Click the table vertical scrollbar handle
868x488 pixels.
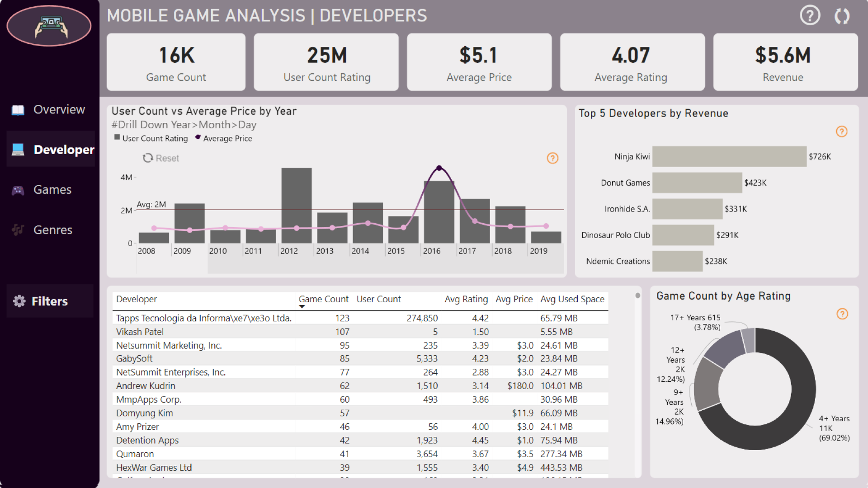pyautogui.click(x=637, y=296)
